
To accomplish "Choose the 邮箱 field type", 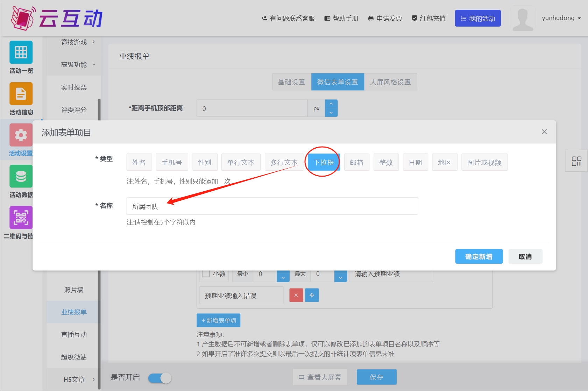I will (x=357, y=162).
